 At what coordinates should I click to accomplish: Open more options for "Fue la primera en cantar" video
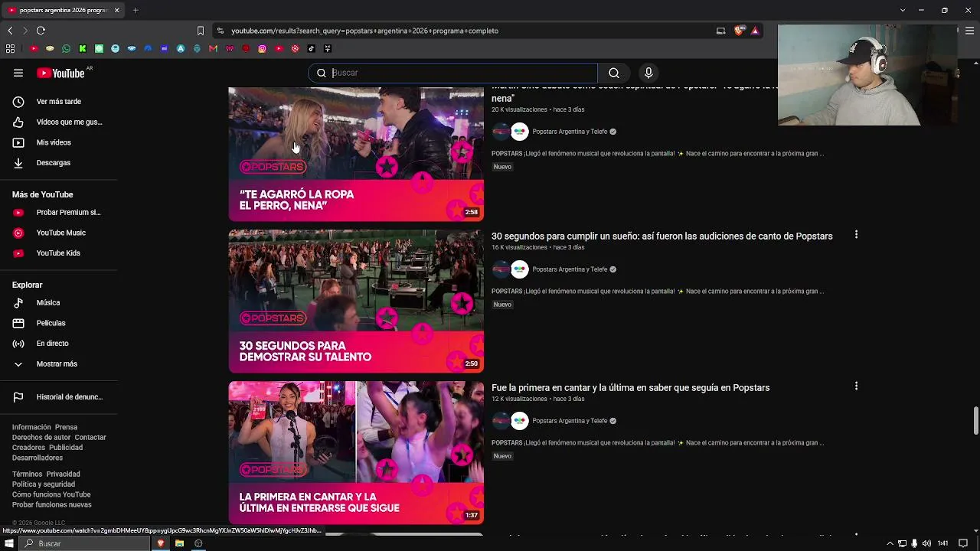coord(856,386)
